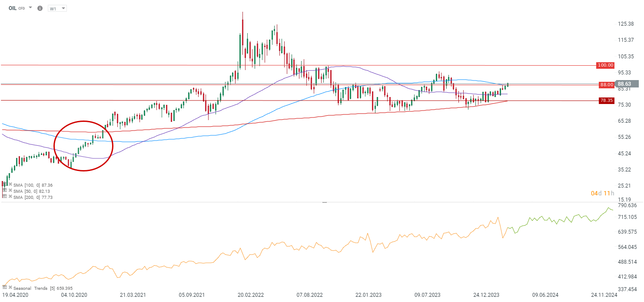Click the candle countdown timer 04d 11h
The height and width of the screenshot is (302, 644).
pos(602,193)
